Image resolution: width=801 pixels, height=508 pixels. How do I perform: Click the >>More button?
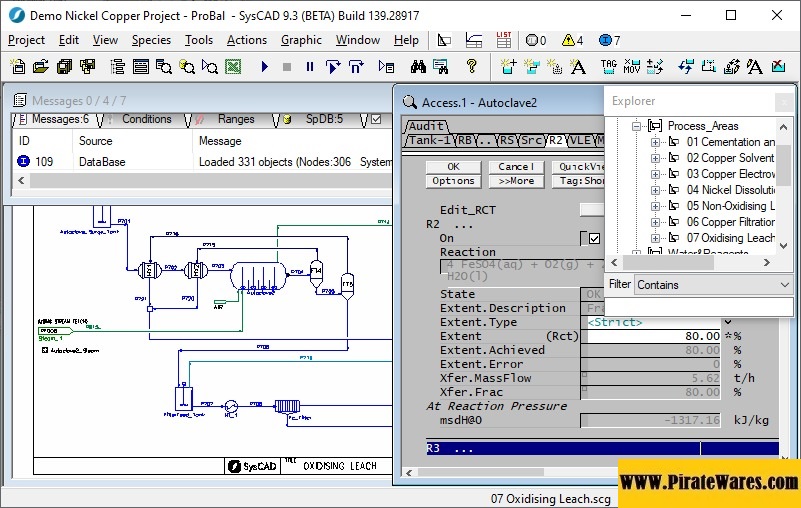(516, 181)
